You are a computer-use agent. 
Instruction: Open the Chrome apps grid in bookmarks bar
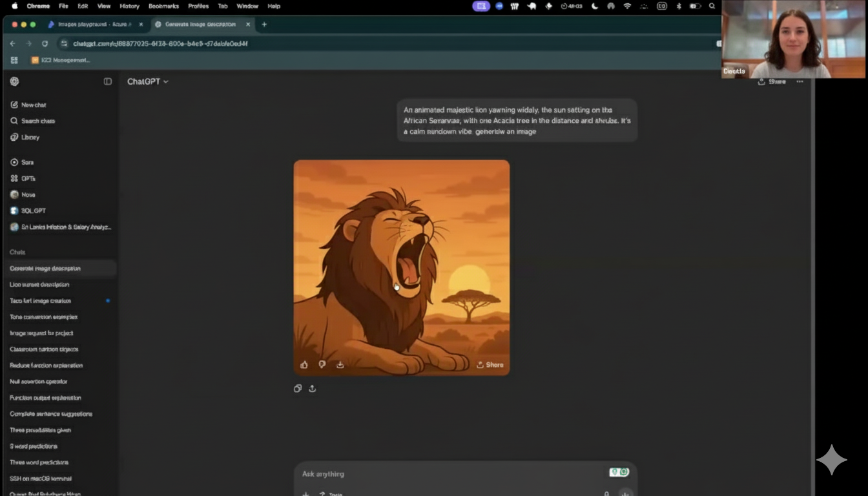pyautogui.click(x=14, y=60)
